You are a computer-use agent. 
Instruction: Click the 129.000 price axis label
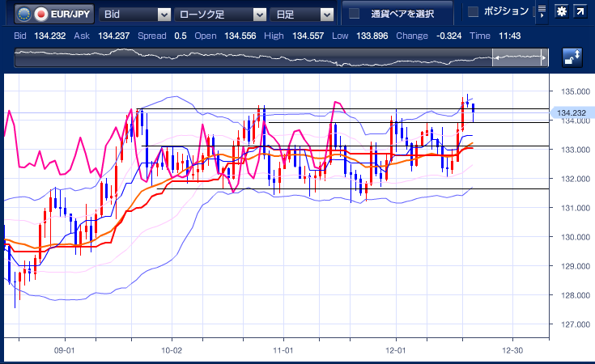576,266
